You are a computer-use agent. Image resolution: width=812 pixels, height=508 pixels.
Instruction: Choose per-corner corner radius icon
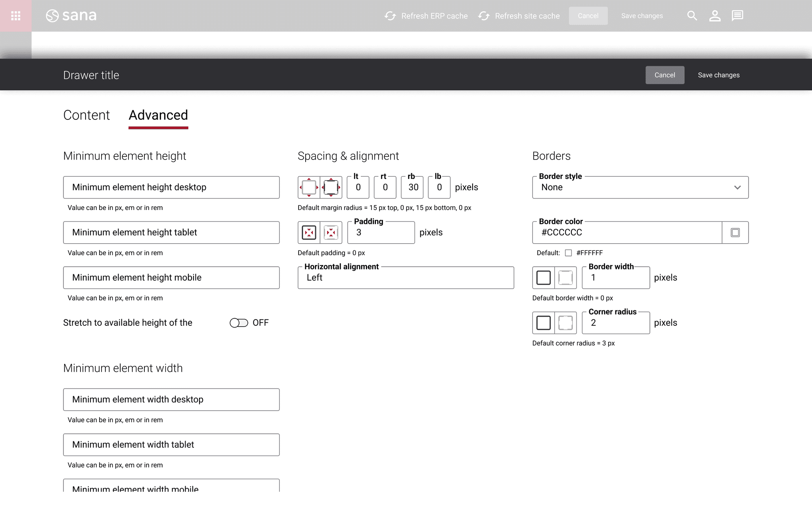565,323
